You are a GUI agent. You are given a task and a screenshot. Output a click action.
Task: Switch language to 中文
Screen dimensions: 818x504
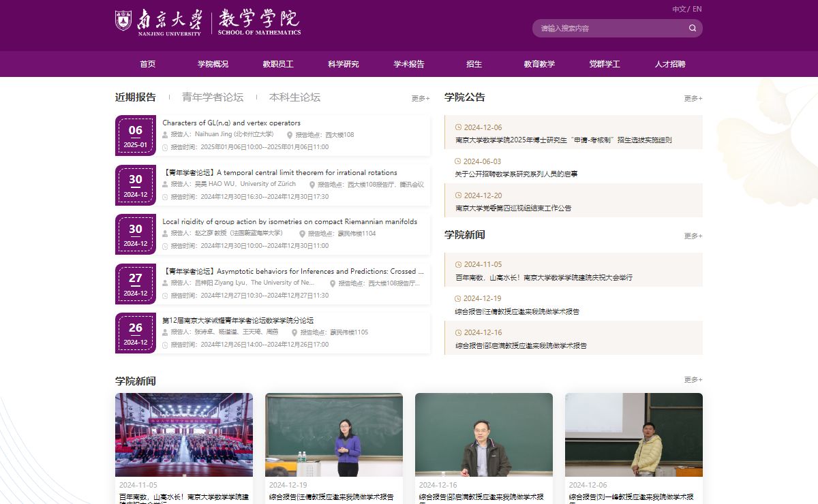click(x=680, y=9)
